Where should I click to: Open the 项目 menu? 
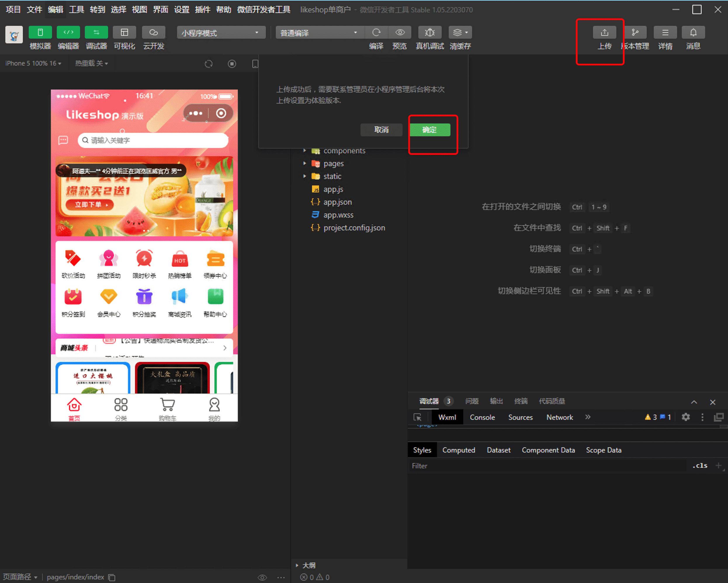[13, 9]
